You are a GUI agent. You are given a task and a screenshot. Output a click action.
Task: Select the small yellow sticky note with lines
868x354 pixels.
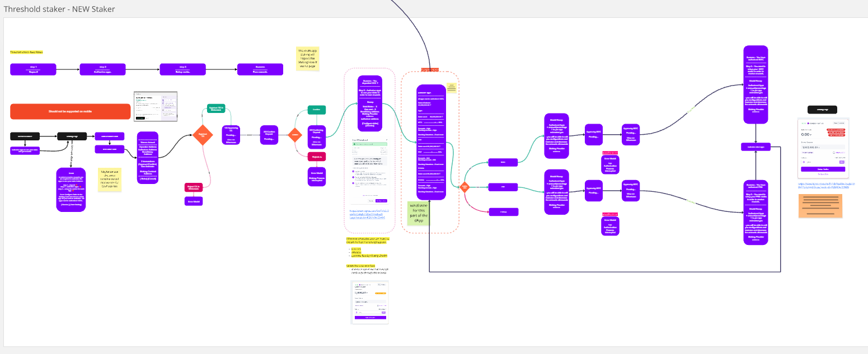click(x=452, y=88)
